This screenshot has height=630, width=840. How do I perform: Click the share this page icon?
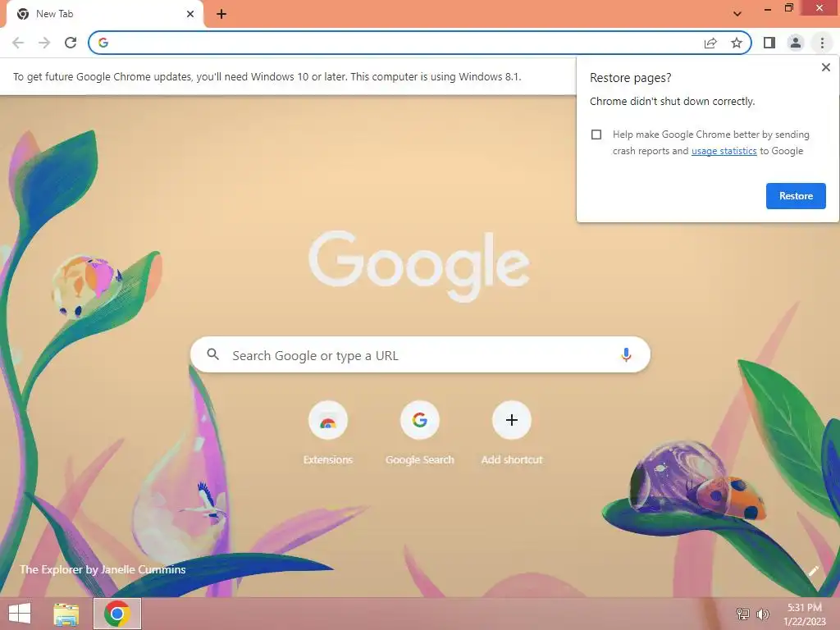point(710,43)
